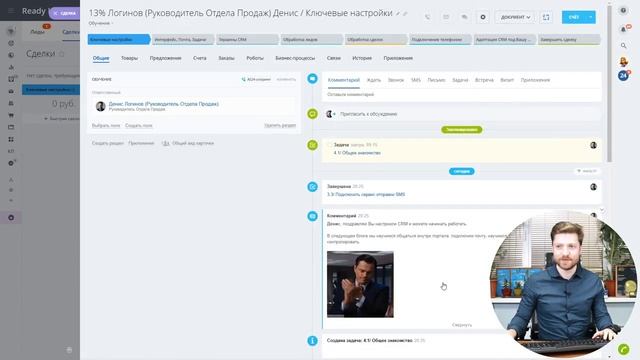Click the four-squares apps icon in left sidebar
The height and width of the screenshot is (360, 640).
click(11, 139)
